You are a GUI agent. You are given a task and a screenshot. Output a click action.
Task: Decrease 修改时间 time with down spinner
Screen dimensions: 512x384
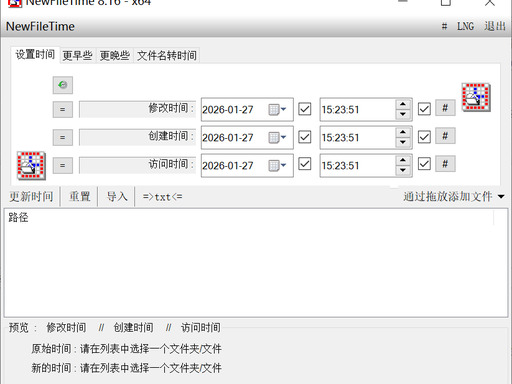(x=403, y=114)
